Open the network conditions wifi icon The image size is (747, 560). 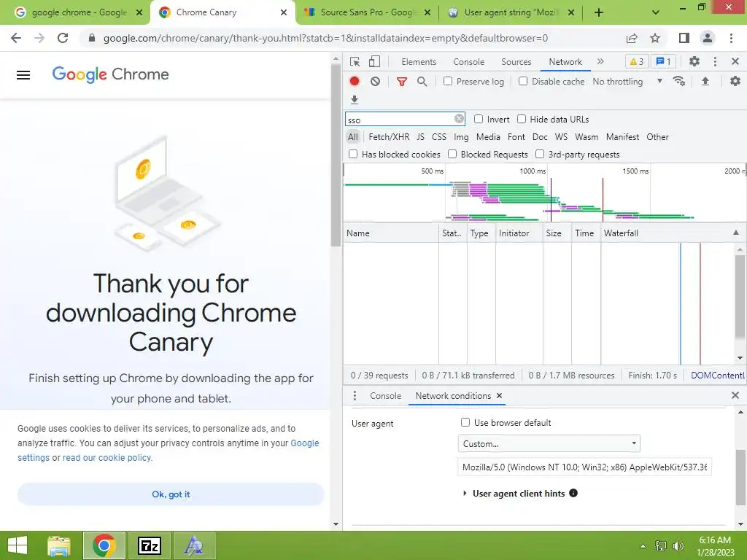pos(679,82)
